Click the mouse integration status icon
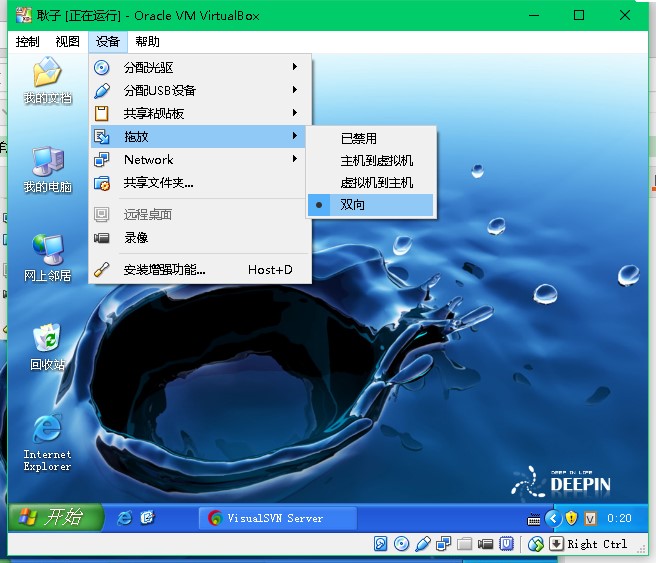Viewport: 656px width, 563px height. point(536,544)
